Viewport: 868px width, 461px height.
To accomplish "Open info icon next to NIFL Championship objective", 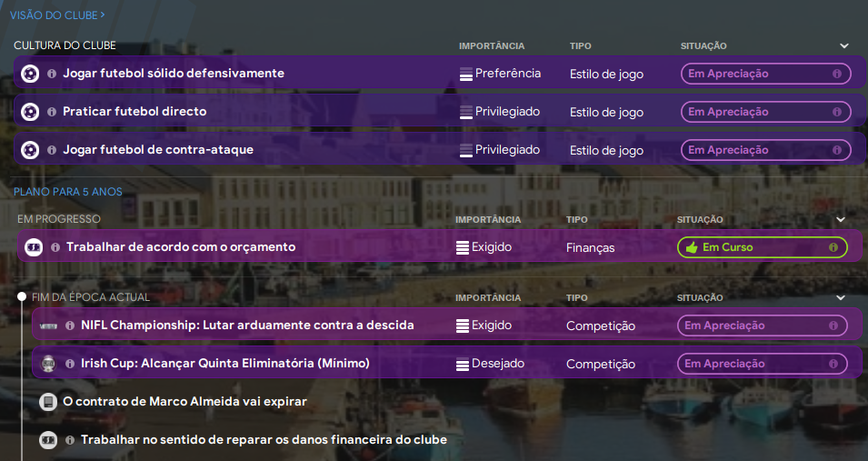I will click(x=70, y=326).
